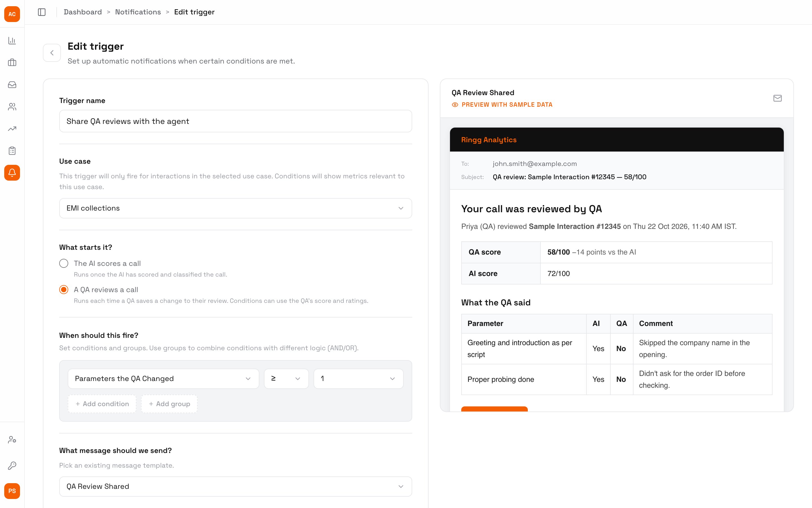Select 'The AI scores a call' radio

64,263
